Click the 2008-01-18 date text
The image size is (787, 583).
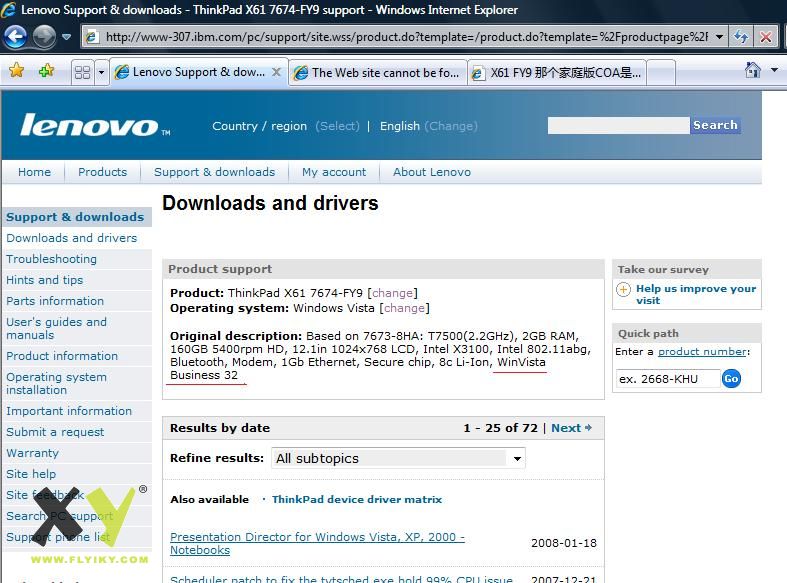pyautogui.click(x=564, y=543)
